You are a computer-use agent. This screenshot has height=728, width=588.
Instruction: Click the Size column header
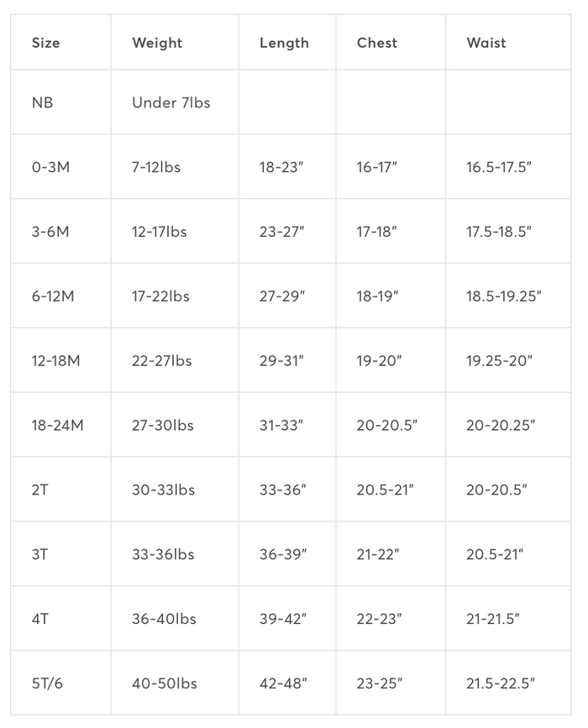(60, 42)
